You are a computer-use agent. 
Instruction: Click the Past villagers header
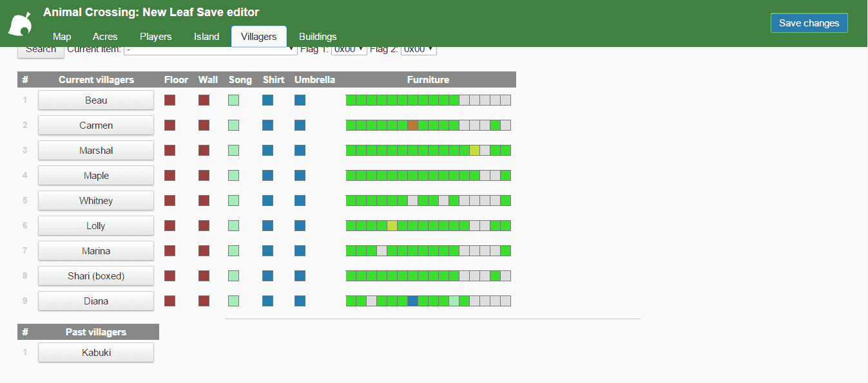pos(96,332)
